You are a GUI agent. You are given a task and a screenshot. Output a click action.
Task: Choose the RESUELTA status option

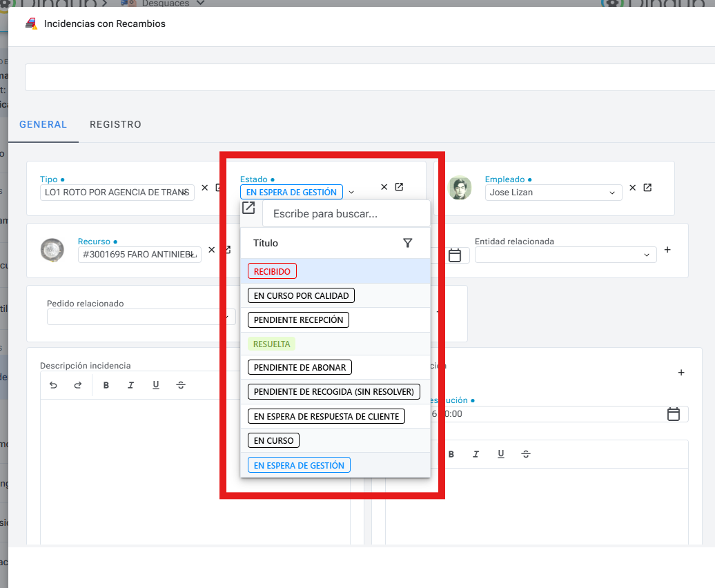(x=271, y=344)
